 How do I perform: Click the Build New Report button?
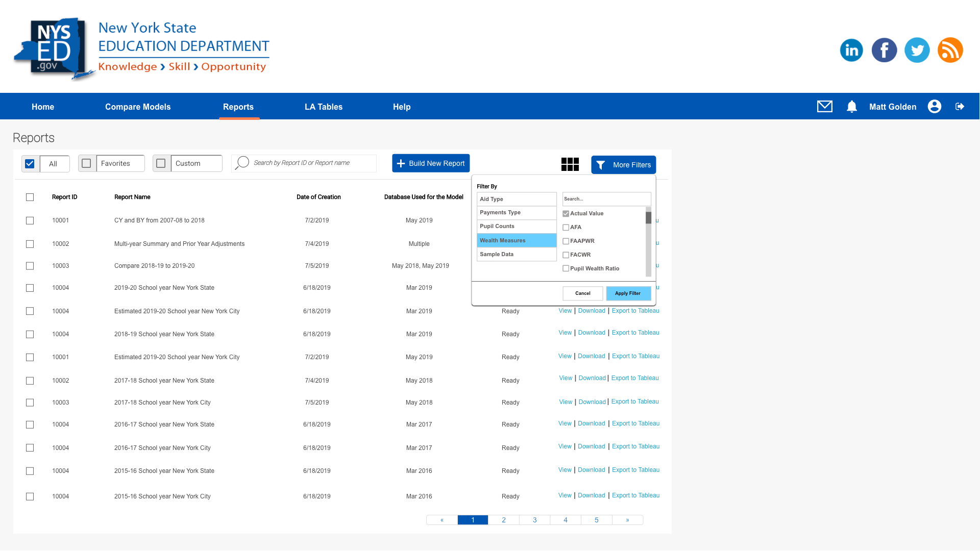(430, 163)
